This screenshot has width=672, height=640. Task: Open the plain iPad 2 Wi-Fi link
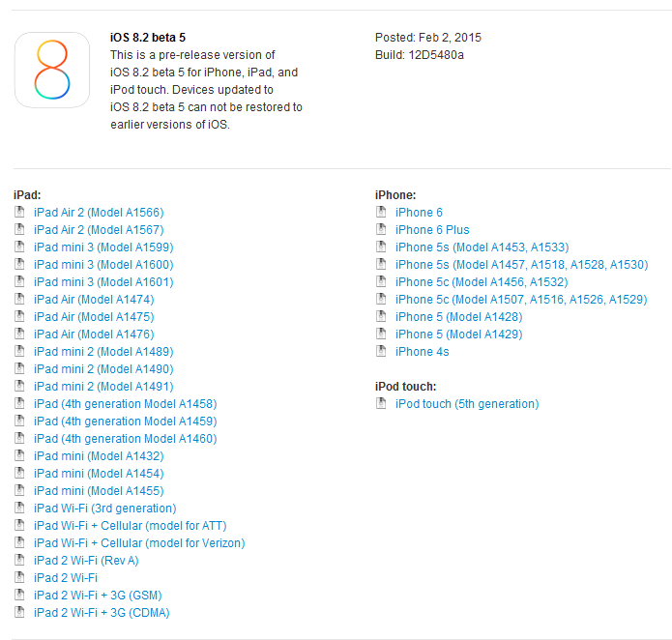(x=66, y=578)
